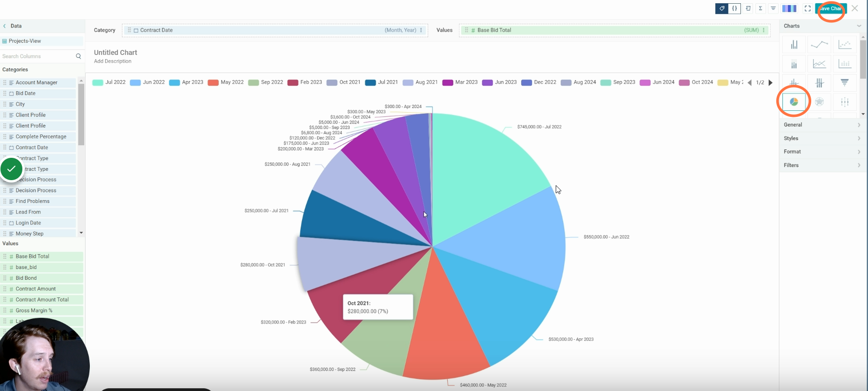Image resolution: width=868 pixels, height=391 pixels.
Task: Expand the Format section
Action: coord(822,152)
